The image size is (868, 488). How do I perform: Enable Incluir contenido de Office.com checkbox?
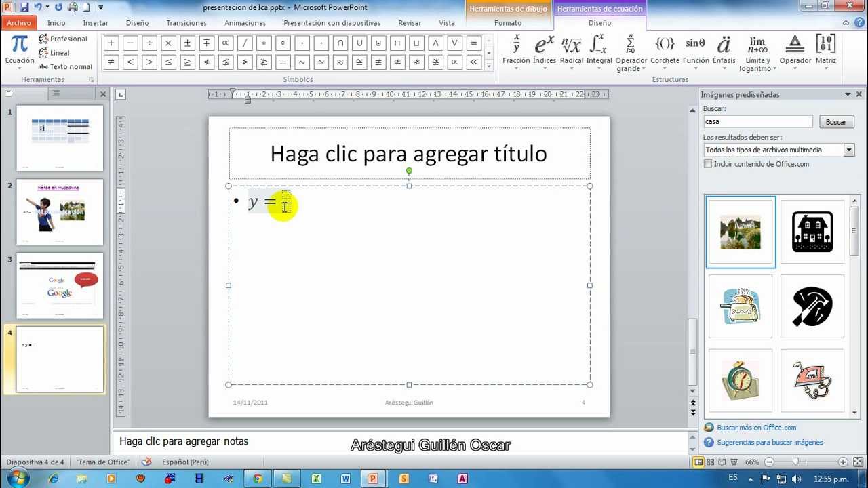click(708, 164)
